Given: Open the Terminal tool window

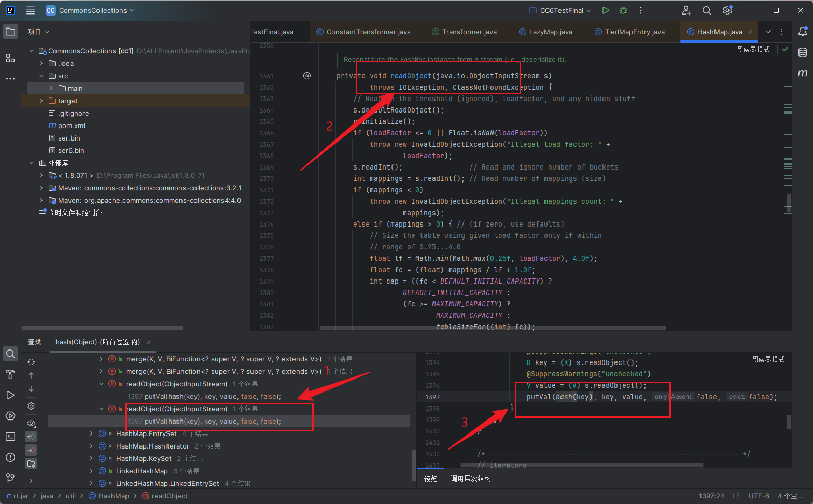Looking at the screenshot, I should (x=10, y=437).
